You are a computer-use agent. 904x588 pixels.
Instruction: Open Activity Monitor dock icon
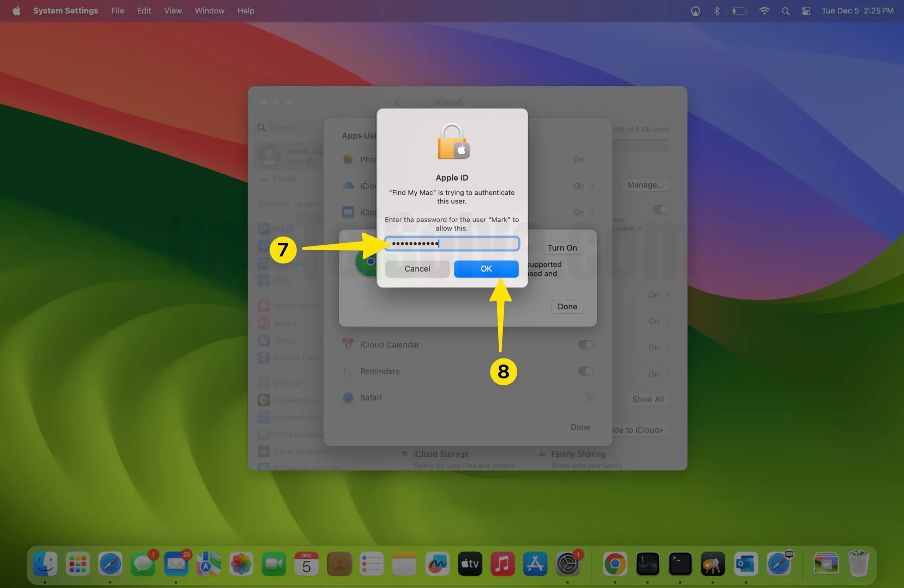[x=648, y=564]
